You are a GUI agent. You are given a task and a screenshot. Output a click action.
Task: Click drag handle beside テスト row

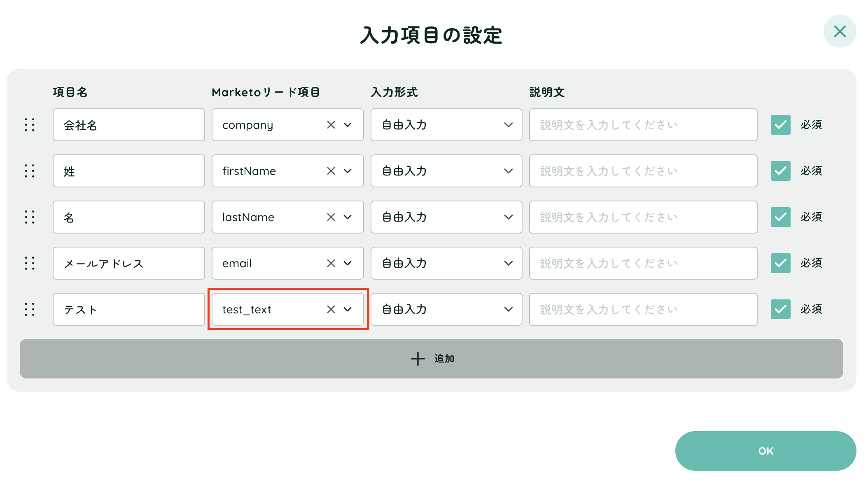(x=30, y=309)
